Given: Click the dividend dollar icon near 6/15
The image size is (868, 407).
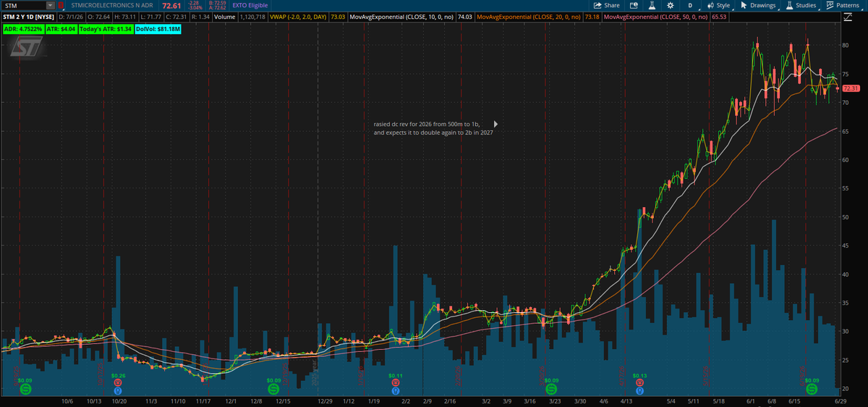Looking at the screenshot, I should coord(812,390).
